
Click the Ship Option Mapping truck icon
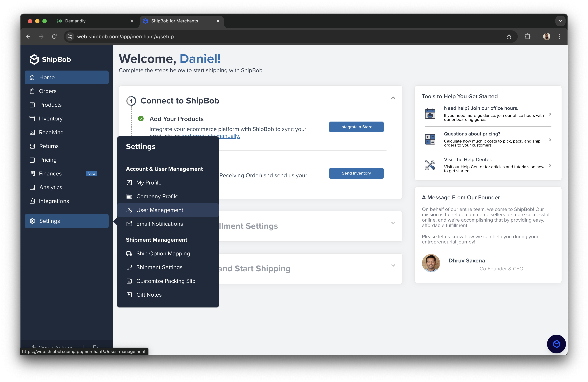point(129,254)
